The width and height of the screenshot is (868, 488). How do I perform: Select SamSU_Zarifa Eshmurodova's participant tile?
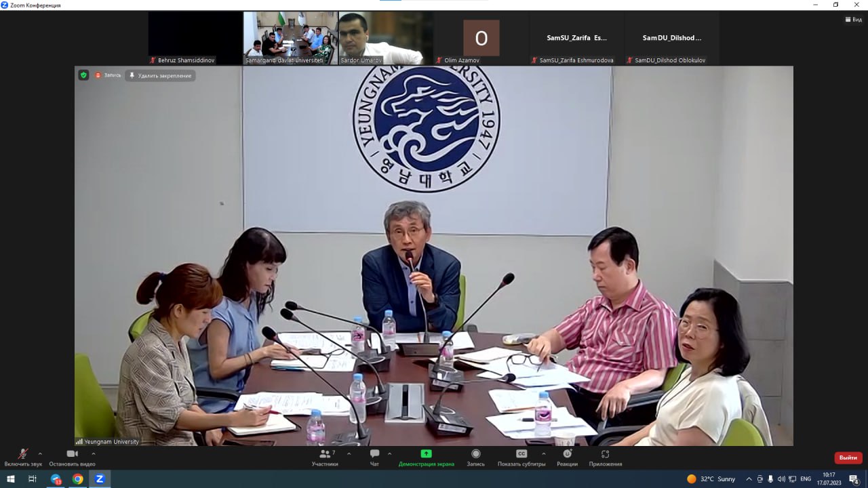point(576,38)
